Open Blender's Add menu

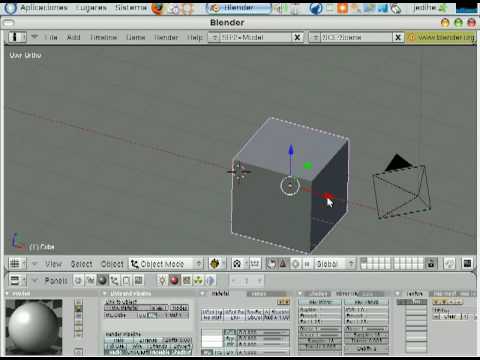pyautogui.click(x=73, y=37)
